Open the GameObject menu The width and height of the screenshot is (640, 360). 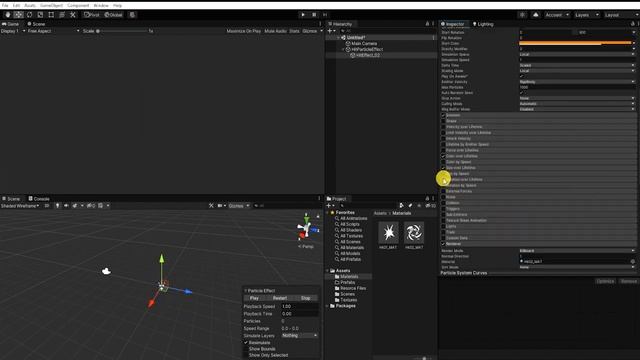click(x=51, y=5)
